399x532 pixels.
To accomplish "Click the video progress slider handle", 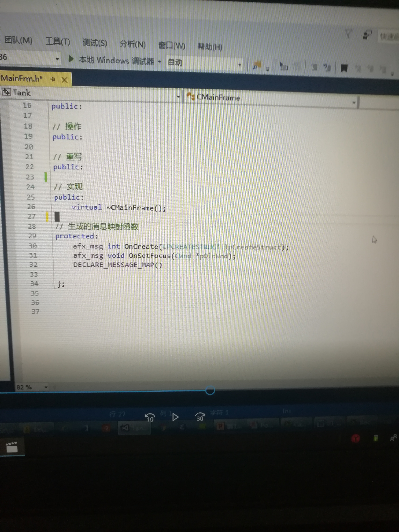I will pos(210,390).
